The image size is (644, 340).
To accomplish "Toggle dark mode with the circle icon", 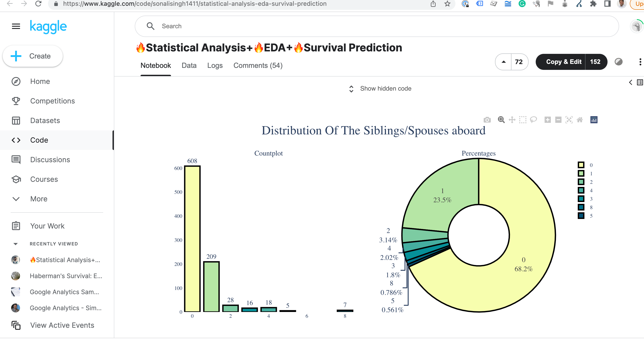I will tap(618, 62).
